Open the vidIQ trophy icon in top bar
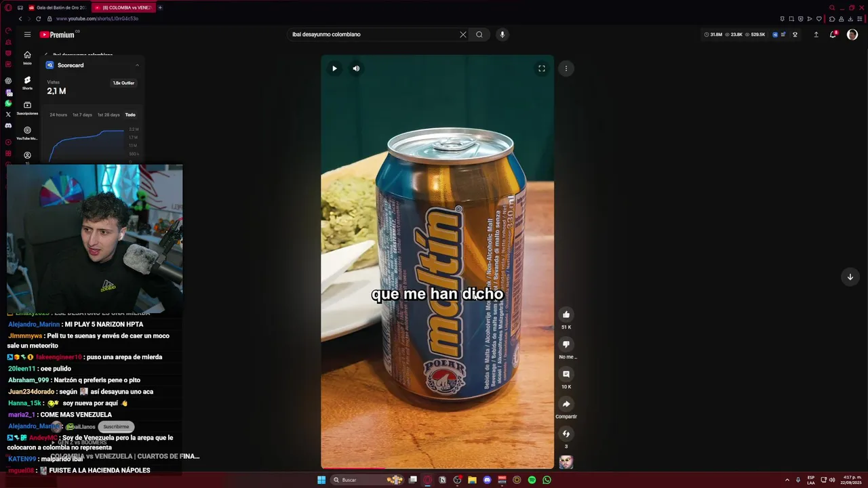868x488 pixels. (795, 35)
